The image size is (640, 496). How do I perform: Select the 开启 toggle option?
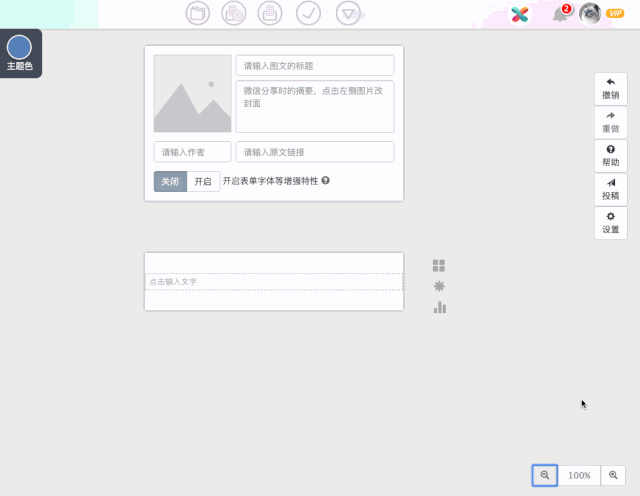pos(203,181)
